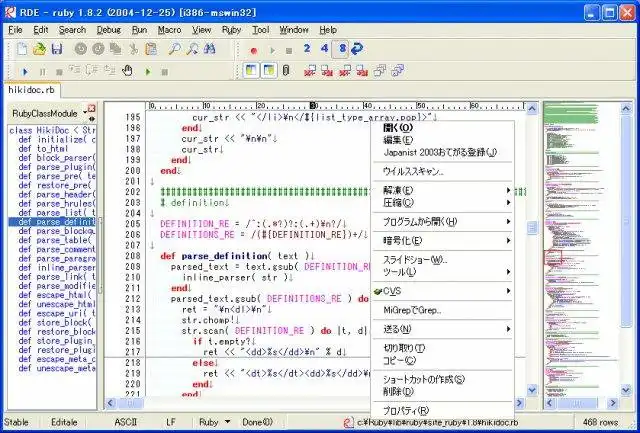This screenshot has height=433, width=640.
Task: Choose プロパティ(R) from the context menu
Action: click(442, 410)
